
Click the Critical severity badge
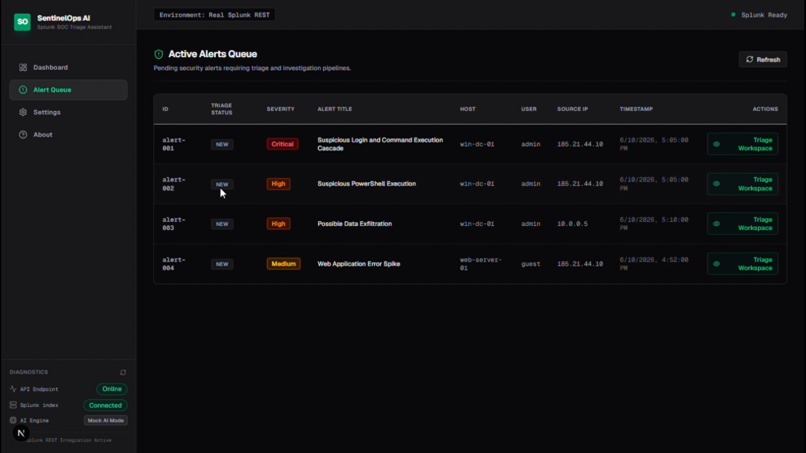click(x=282, y=144)
